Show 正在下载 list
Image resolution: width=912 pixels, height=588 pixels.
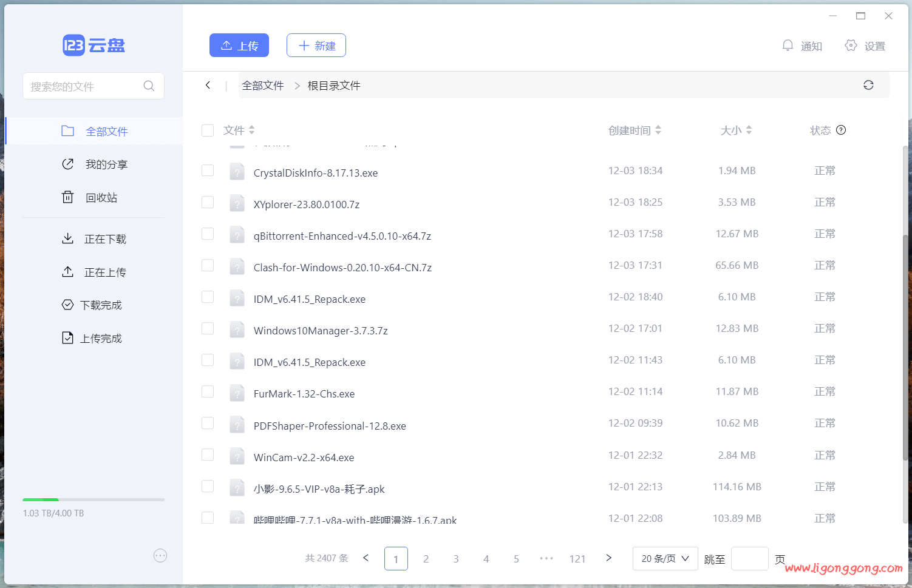pyautogui.click(x=94, y=239)
